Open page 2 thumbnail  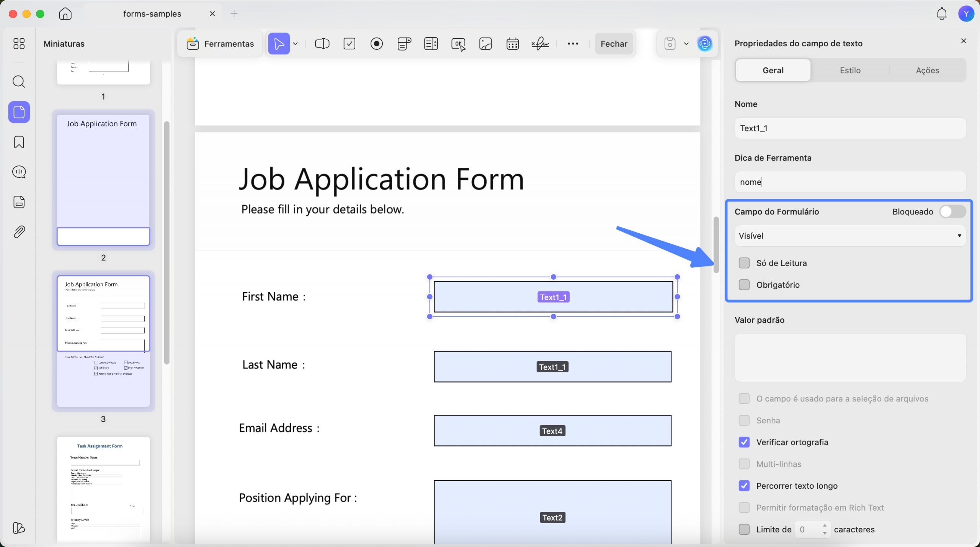coord(103,180)
